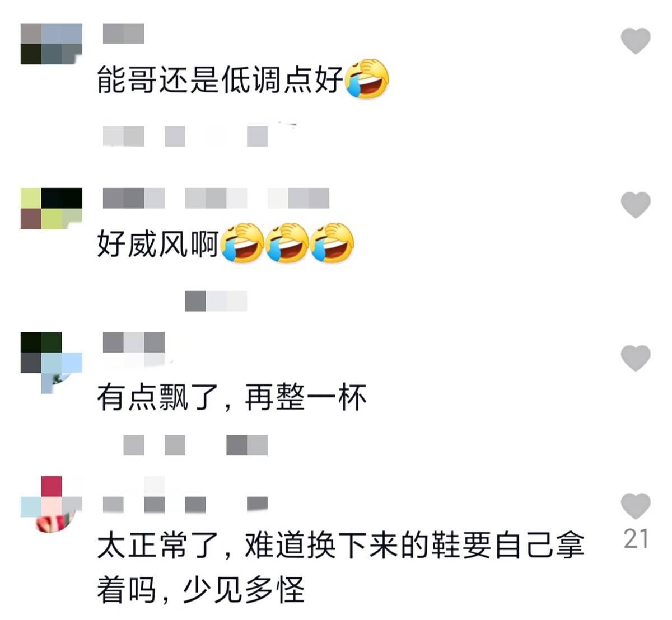Open avatar of "能哥还是低调点好" commenter
Screen dimensions: 672x620
click(52, 44)
